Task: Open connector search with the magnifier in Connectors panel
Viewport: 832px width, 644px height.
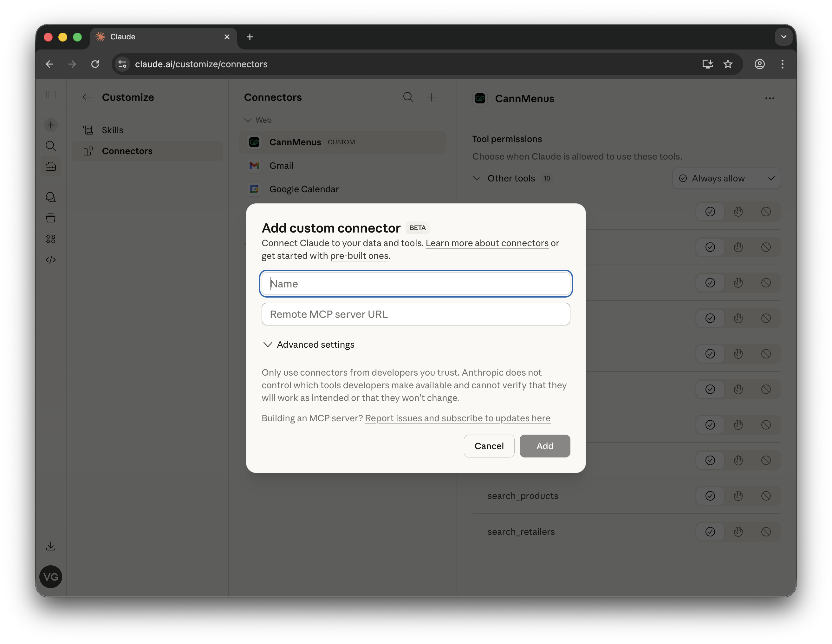Action: pos(408,97)
